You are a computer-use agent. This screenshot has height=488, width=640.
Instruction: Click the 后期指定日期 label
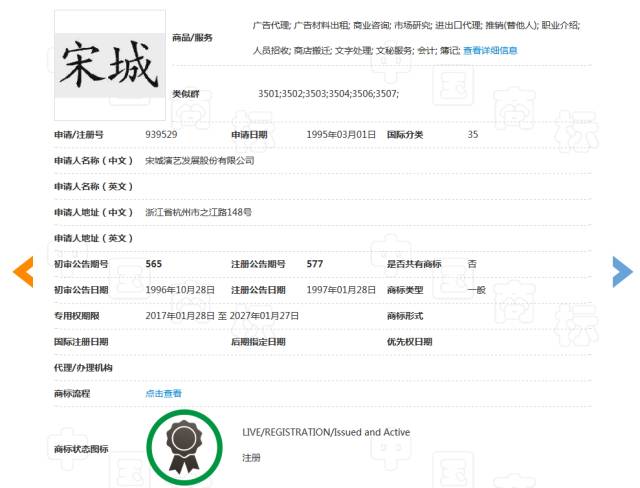click(x=258, y=342)
